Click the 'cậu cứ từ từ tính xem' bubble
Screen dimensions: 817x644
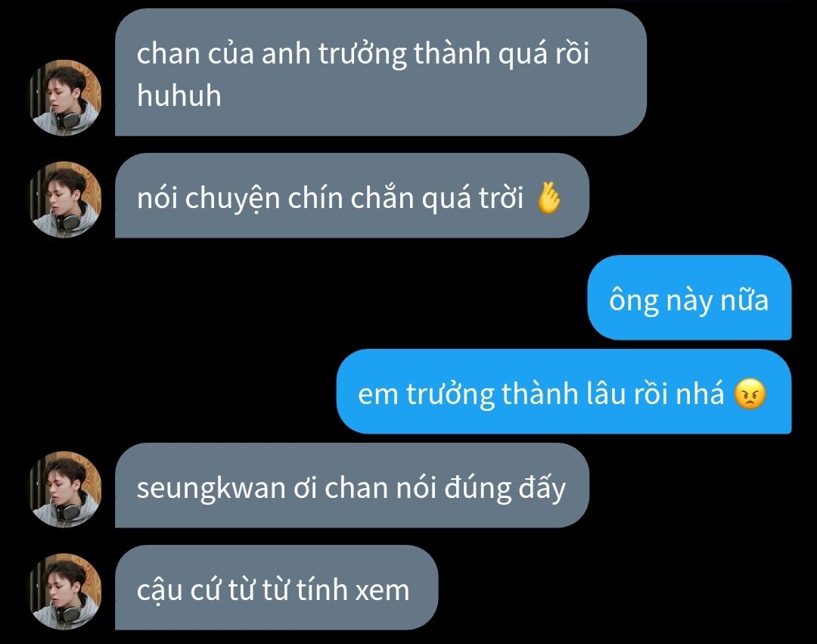point(276,587)
